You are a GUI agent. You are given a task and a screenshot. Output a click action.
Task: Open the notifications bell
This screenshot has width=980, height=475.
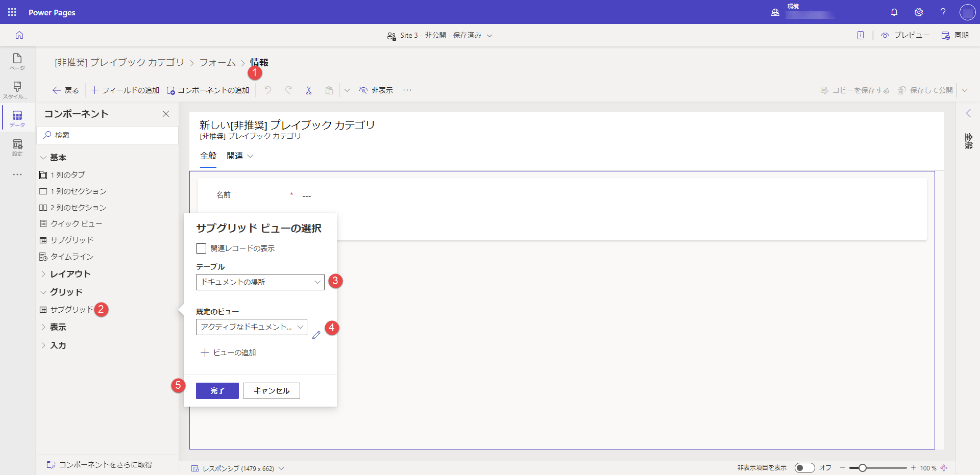(894, 12)
